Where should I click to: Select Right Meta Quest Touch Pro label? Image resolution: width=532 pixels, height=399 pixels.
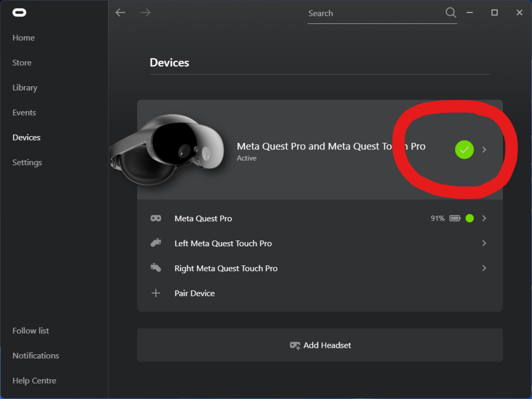(226, 268)
